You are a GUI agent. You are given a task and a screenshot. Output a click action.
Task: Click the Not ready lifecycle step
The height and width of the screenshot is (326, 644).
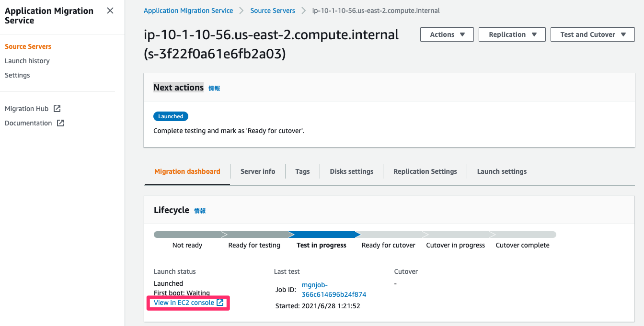(x=187, y=245)
